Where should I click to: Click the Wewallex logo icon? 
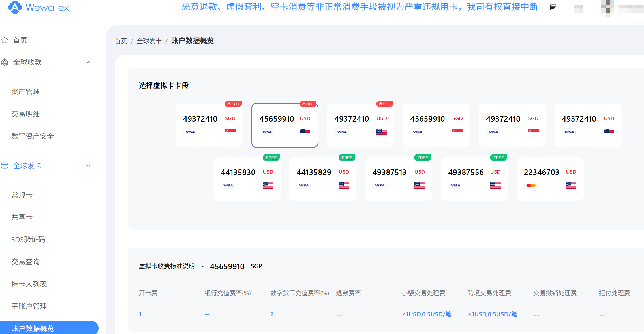click(x=15, y=7)
